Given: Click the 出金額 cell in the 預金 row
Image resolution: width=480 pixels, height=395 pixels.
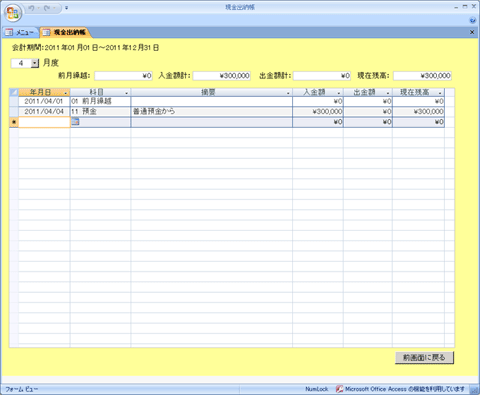Looking at the screenshot, I should pos(368,112).
